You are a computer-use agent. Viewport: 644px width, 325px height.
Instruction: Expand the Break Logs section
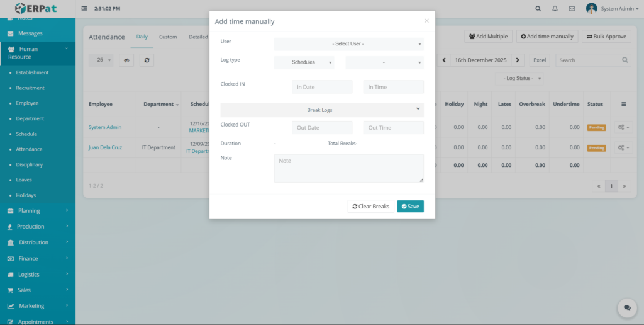coord(322,110)
